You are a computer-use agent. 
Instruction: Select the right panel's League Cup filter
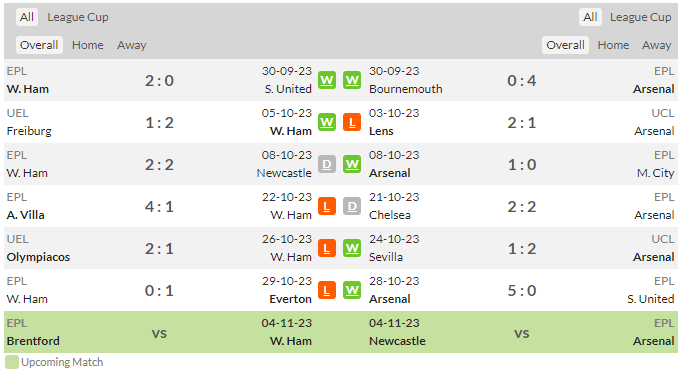pyautogui.click(x=640, y=17)
